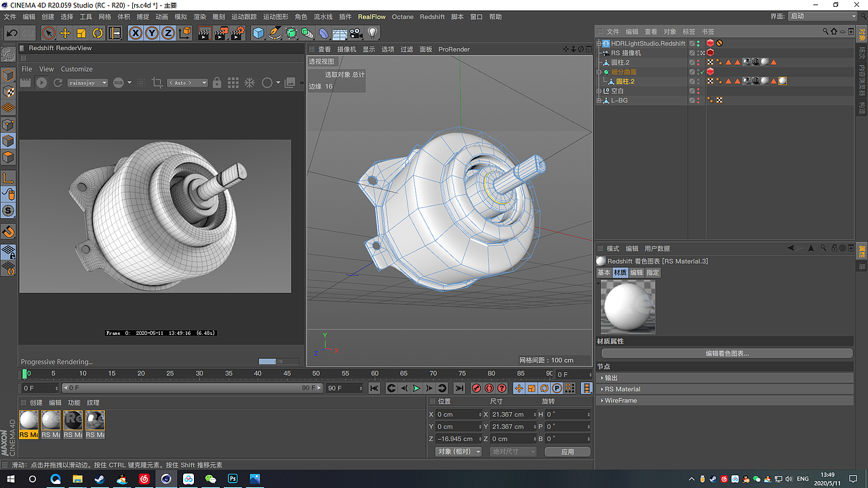Open the Octane menu
Screen dimensions: 868x488
pos(403,17)
